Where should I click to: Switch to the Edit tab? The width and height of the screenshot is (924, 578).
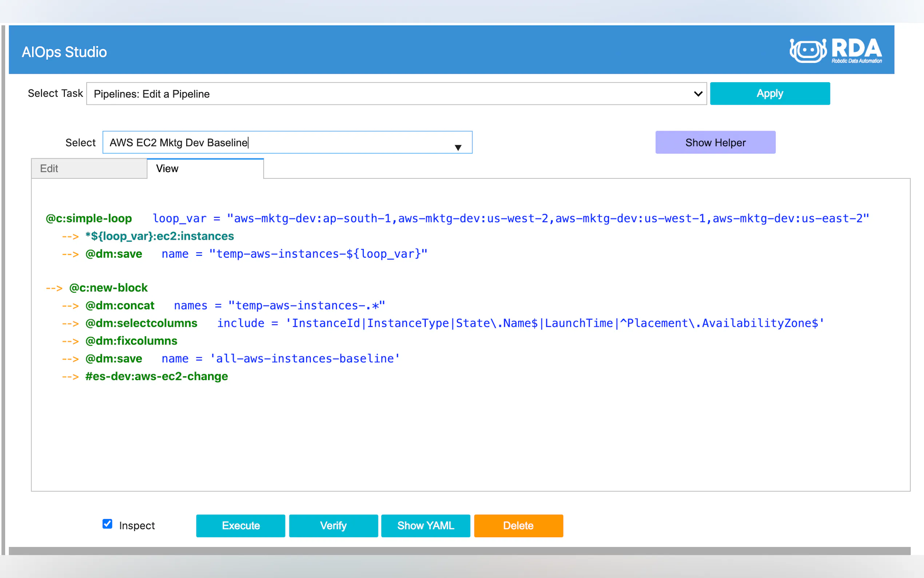point(89,169)
